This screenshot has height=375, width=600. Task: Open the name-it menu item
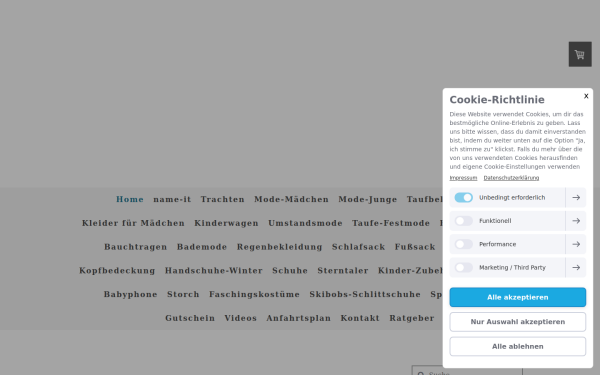click(x=172, y=199)
